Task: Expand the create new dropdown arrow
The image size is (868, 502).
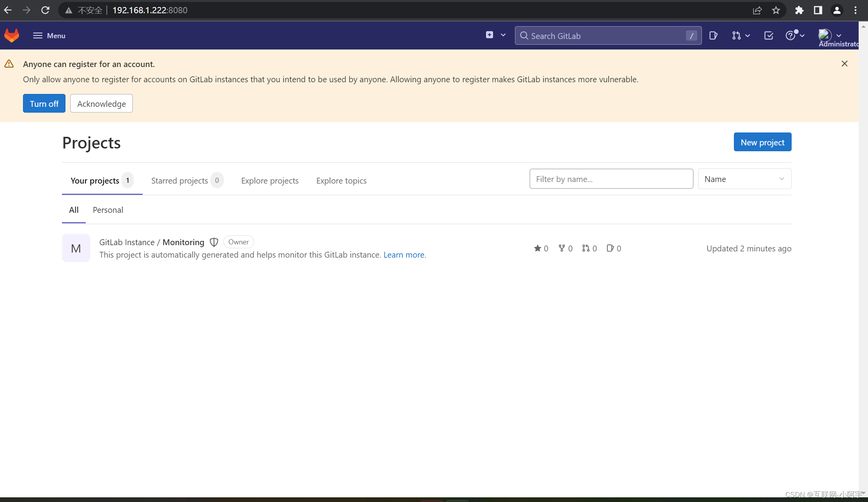Action: (x=503, y=35)
